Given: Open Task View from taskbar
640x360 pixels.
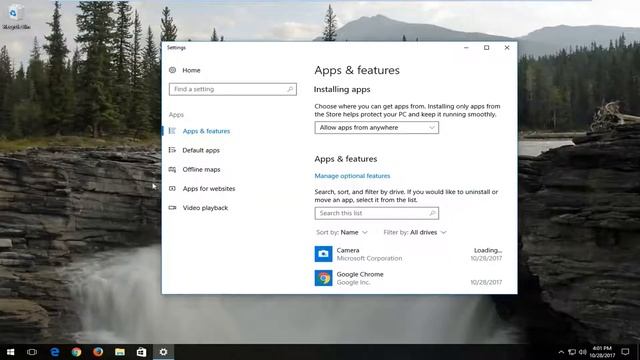Looking at the screenshot, I should point(32,352).
